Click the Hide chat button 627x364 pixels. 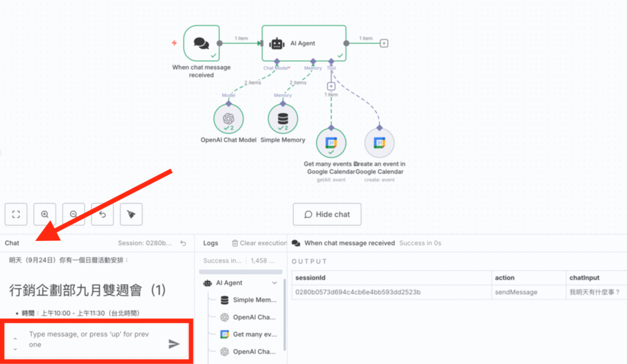[x=327, y=215]
